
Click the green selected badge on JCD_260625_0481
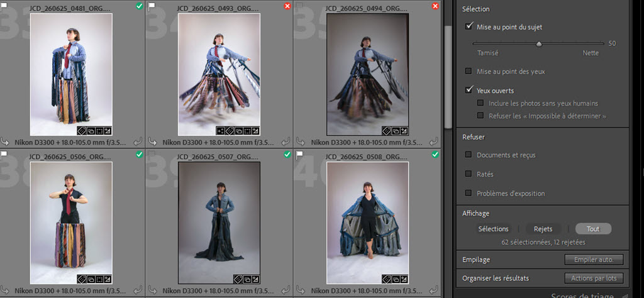point(139,6)
